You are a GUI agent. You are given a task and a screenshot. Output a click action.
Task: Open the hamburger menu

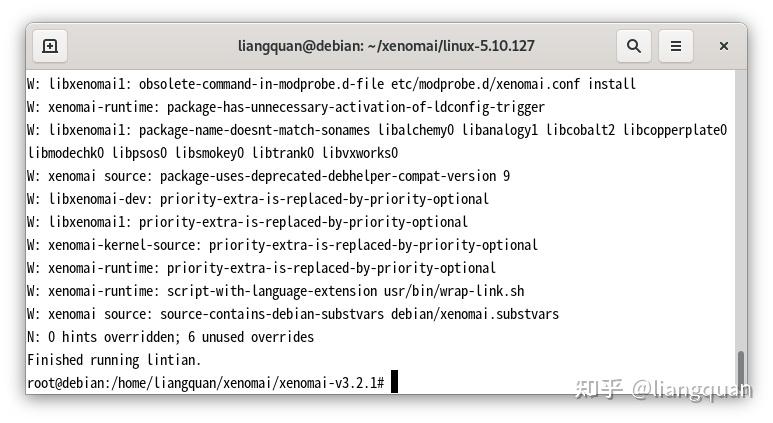676,46
